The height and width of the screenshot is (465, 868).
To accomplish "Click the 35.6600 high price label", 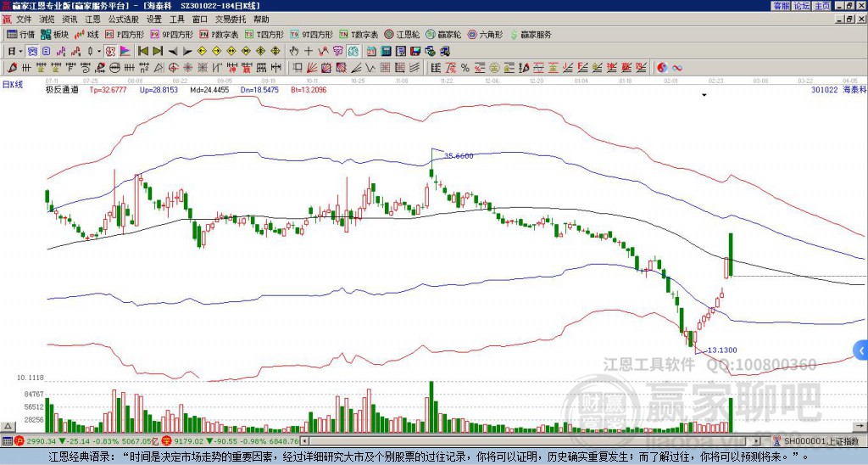I will (459, 156).
